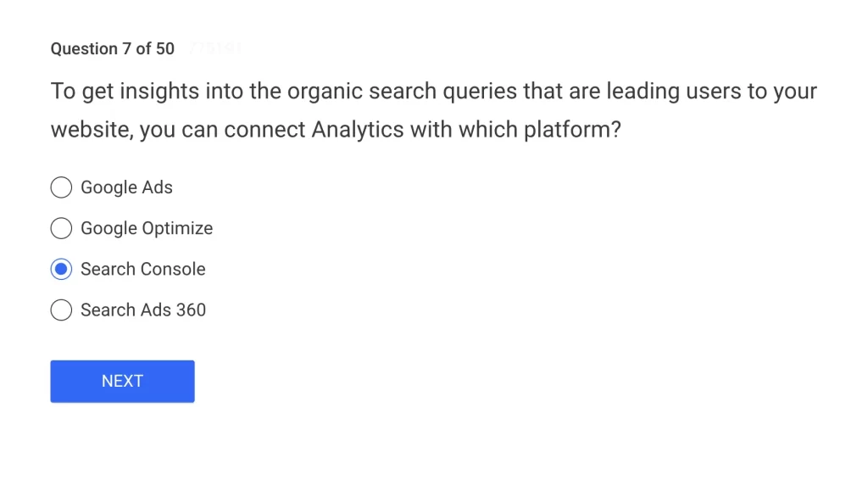Click the "Search Console" answer label
Viewport: 868px width, 480px height.
[x=143, y=269]
